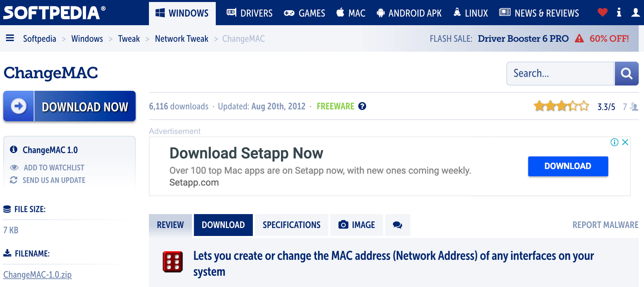Click the 6,116 downloads text
The height and width of the screenshot is (287, 644).
coord(179,106)
